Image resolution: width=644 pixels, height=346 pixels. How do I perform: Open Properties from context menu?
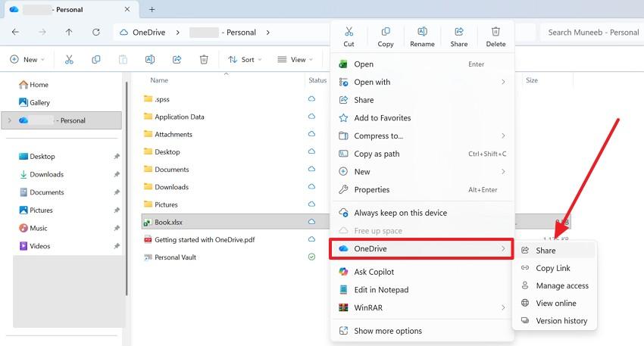pyautogui.click(x=422, y=189)
